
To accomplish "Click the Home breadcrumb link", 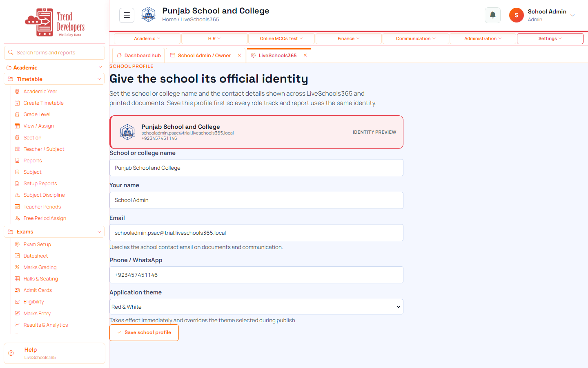I will point(169,19).
